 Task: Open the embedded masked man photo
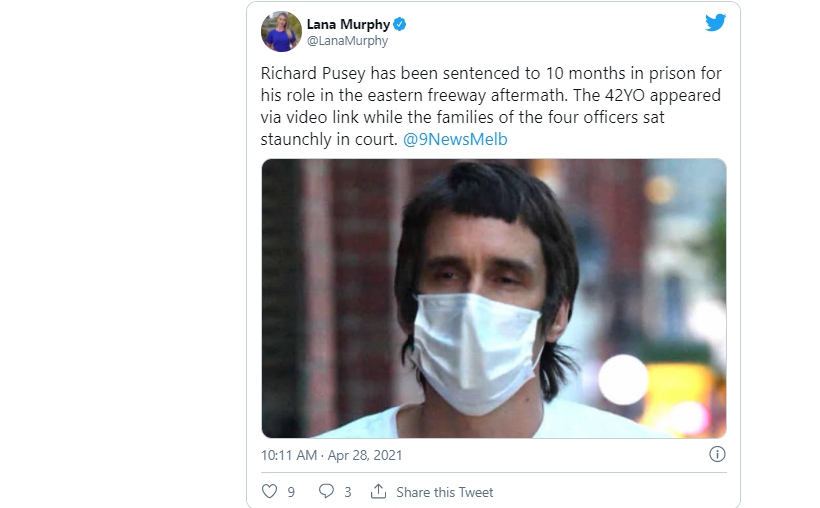click(494, 298)
